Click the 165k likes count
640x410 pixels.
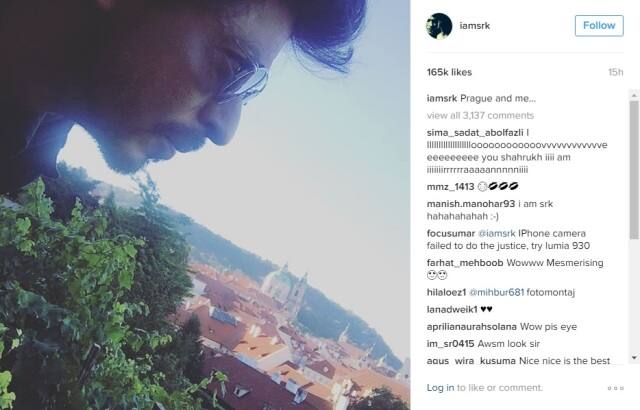pyautogui.click(x=449, y=72)
